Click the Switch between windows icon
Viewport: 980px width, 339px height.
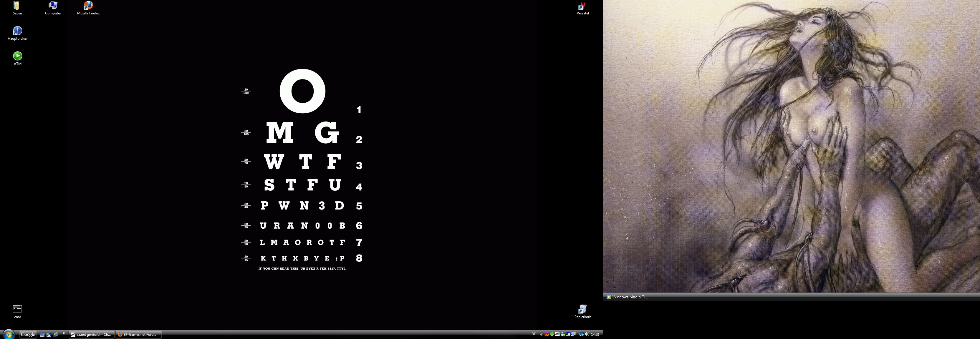click(49, 335)
